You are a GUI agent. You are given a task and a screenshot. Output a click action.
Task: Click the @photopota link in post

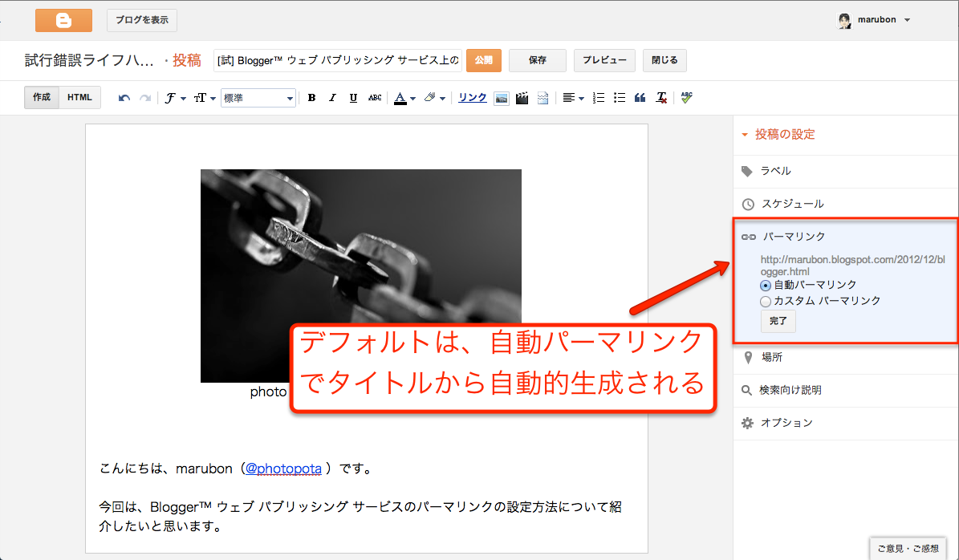coord(283,469)
